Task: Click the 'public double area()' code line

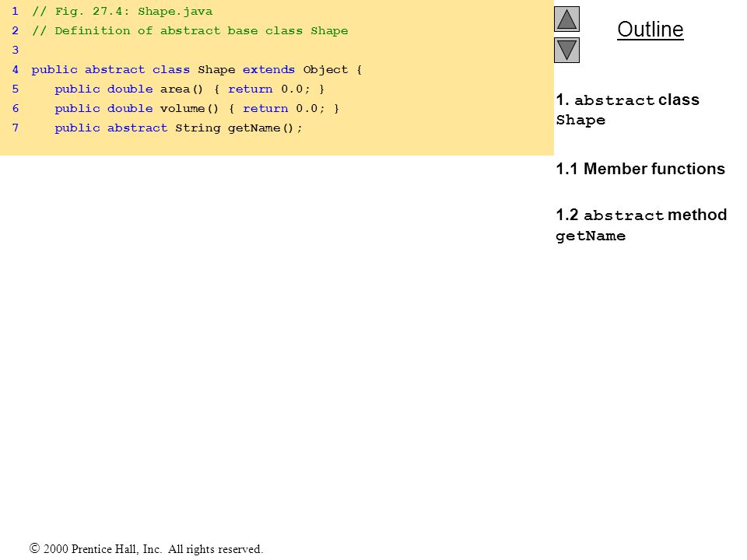Action: pos(189,89)
